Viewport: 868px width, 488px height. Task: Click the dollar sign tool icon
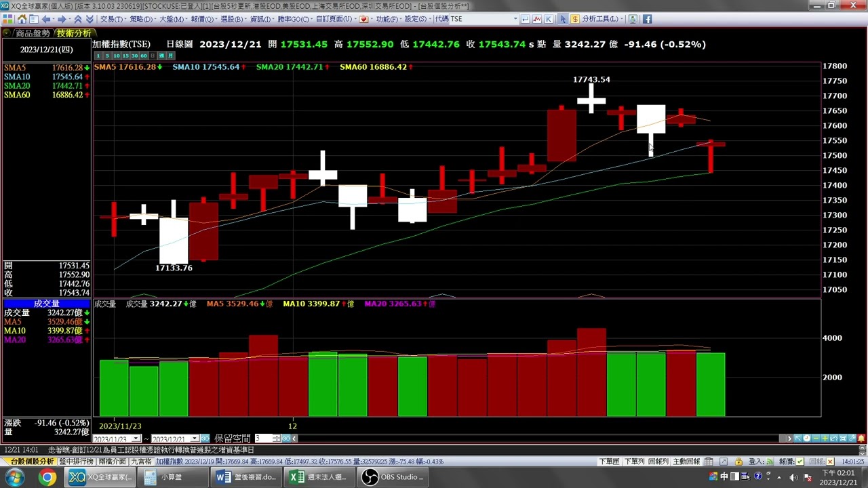575,19
